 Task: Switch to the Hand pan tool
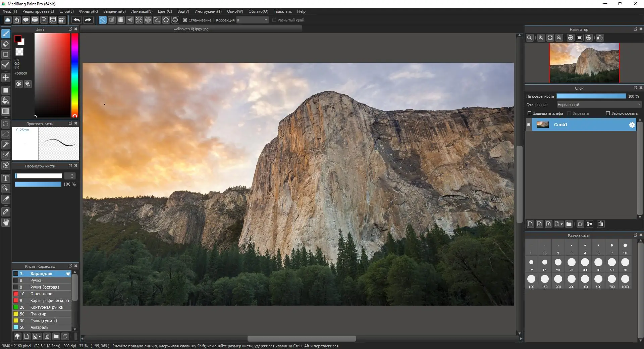click(x=6, y=222)
